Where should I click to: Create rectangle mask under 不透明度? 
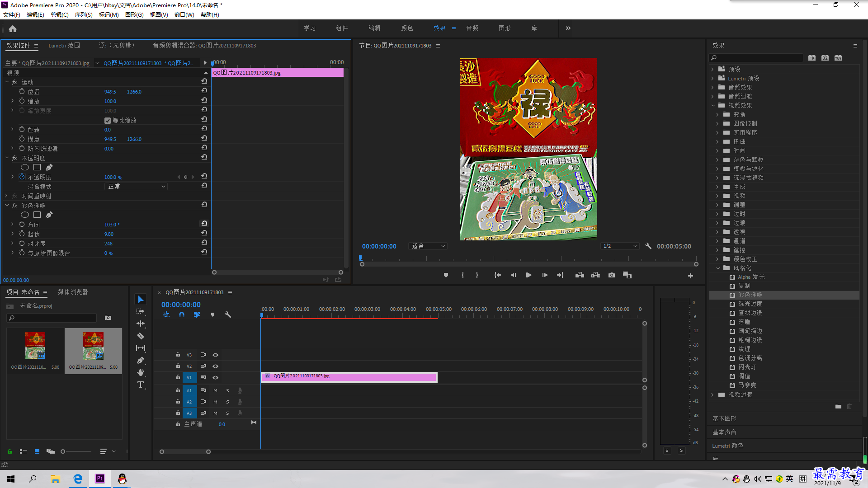click(37, 167)
